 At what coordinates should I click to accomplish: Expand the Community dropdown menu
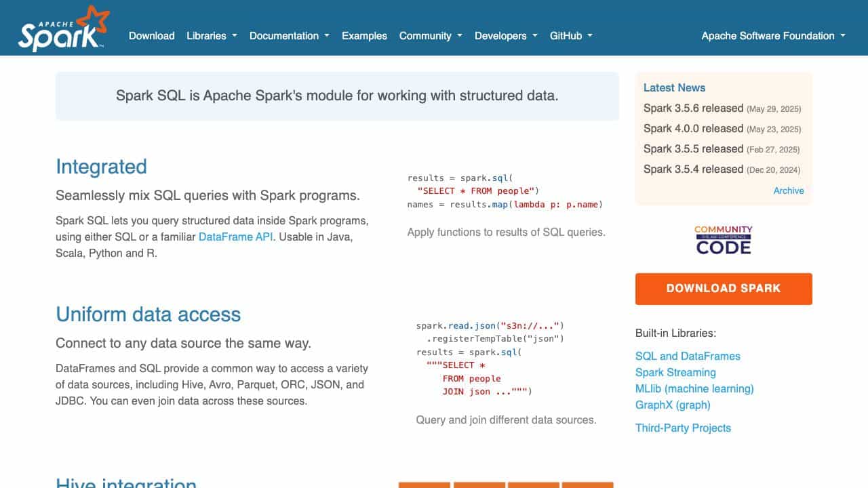coord(431,36)
